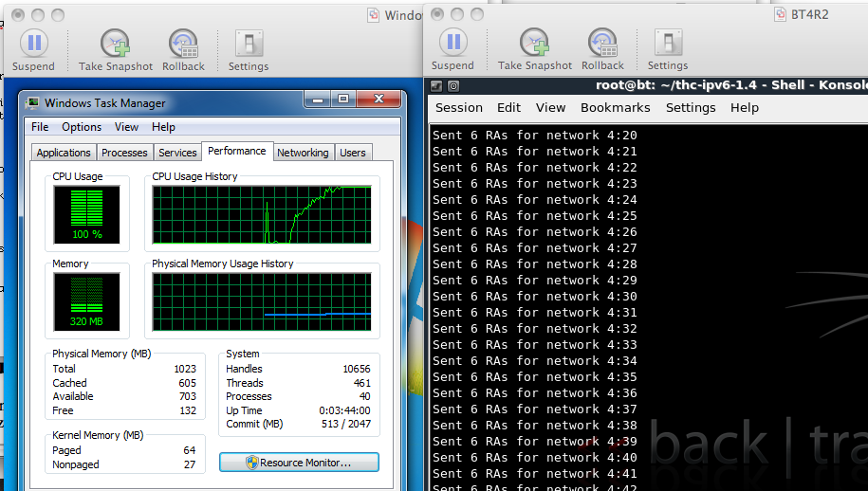
Task: Click the Konsole window menu icon
Action: pos(436,86)
